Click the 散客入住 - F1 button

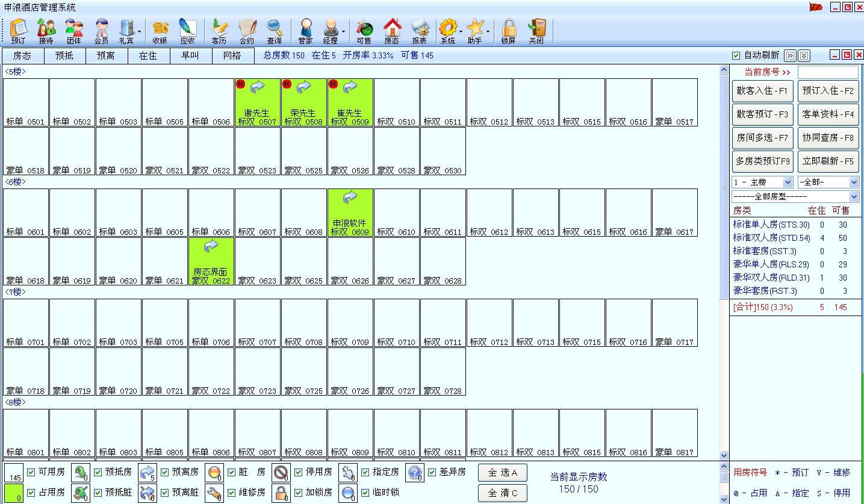(x=762, y=91)
